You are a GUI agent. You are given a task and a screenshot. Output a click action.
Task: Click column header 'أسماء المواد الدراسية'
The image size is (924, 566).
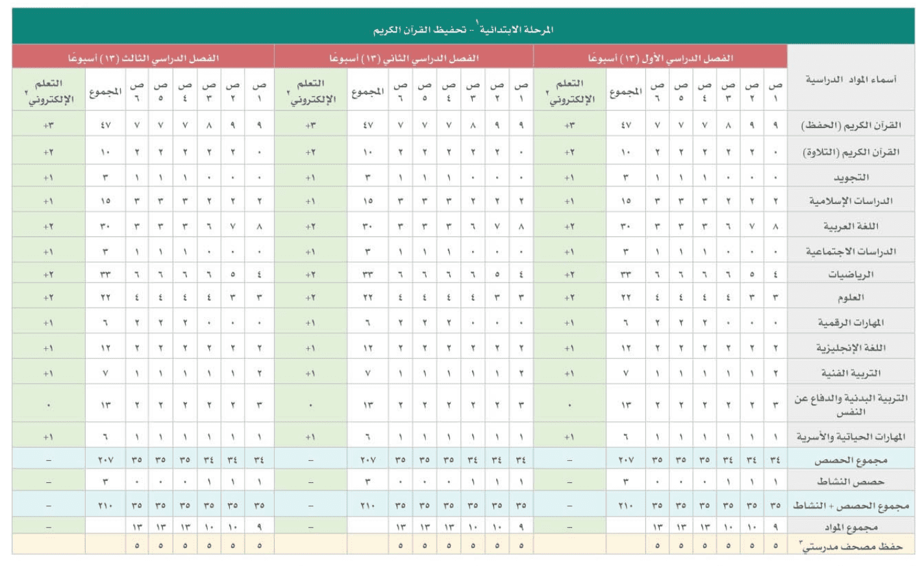(851, 80)
